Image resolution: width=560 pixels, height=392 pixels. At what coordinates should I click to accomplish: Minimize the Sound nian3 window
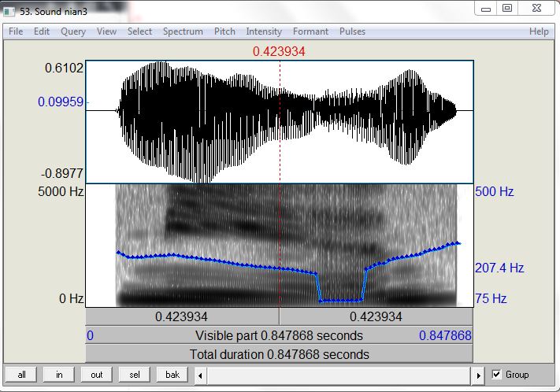point(486,9)
